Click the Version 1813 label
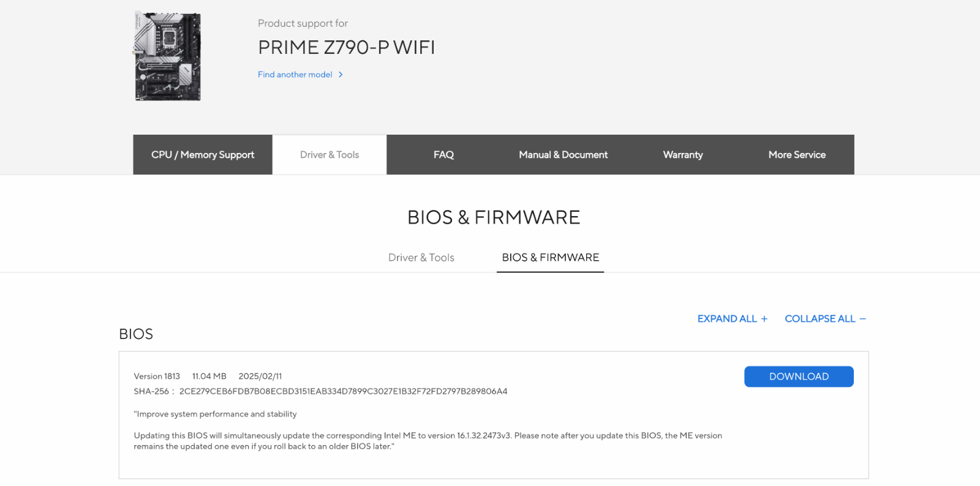This screenshot has height=486, width=980. (157, 376)
